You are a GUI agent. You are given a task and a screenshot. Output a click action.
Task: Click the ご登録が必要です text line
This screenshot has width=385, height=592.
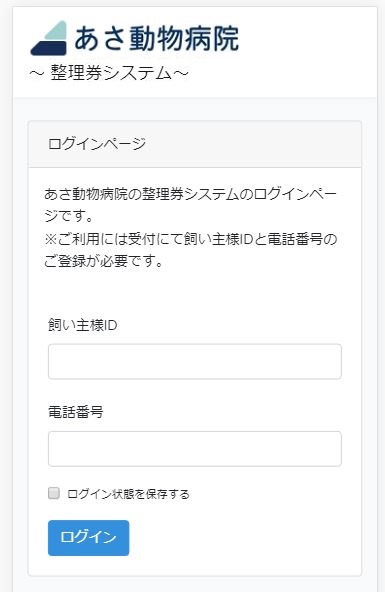pos(103,261)
